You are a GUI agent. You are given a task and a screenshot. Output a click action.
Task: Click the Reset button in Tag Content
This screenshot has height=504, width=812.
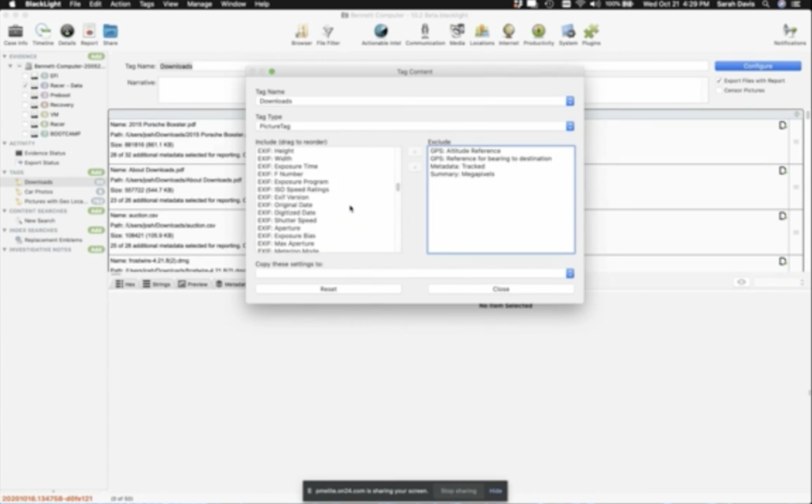(x=328, y=288)
